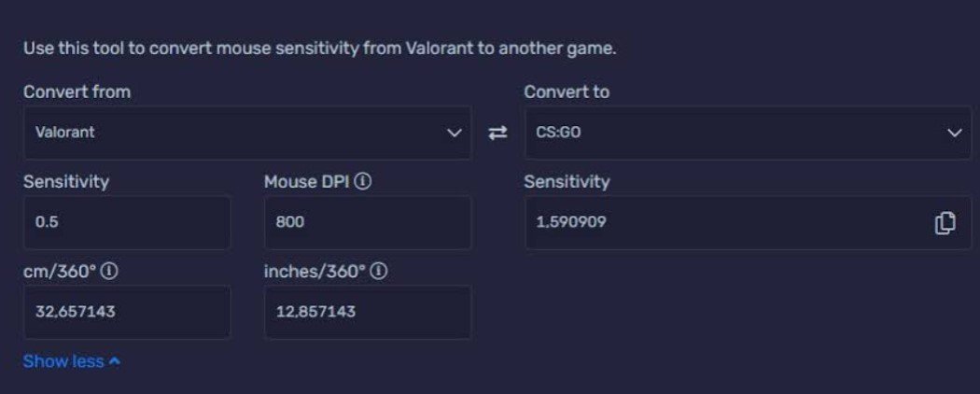Viewport: 980px width, 394px height.
Task: Click the cm/360° value field
Action: click(x=127, y=312)
